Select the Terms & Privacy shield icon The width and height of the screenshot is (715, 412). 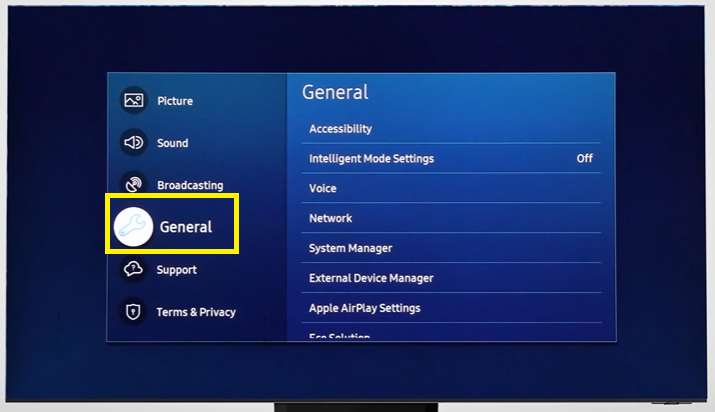(133, 312)
